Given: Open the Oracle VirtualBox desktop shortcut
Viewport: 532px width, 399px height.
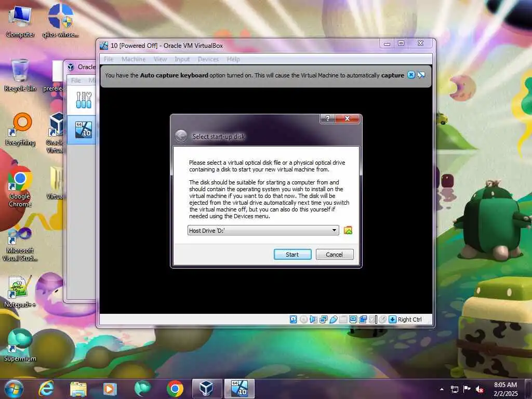Looking at the screenshot, I should pos(56,133).
